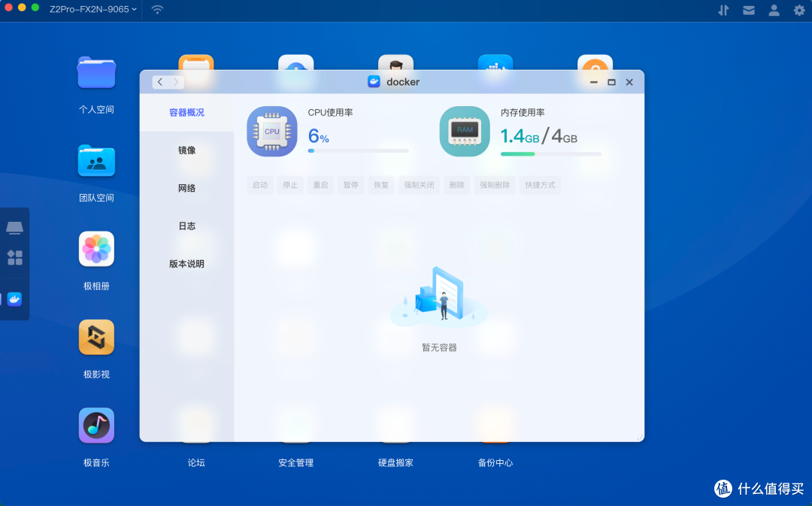
Task: Open the 版本说明 sidebar tab
Action: [187, 264]
